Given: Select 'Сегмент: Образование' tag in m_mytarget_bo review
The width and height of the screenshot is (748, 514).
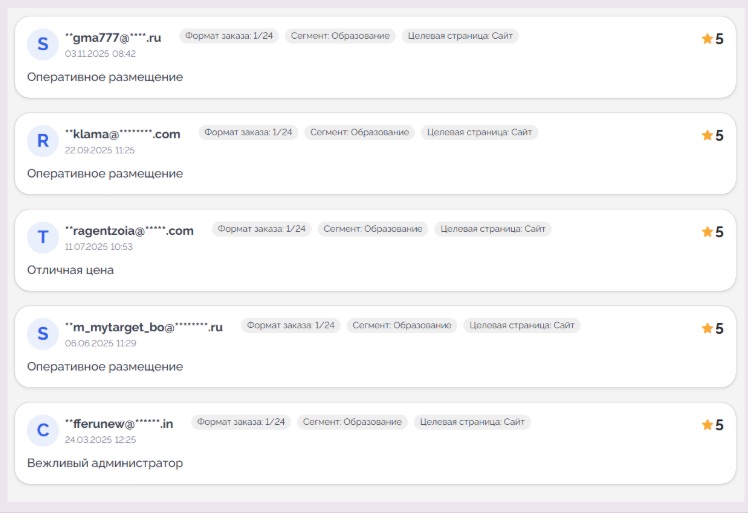Looking at the screenshot, I should 402,325.
